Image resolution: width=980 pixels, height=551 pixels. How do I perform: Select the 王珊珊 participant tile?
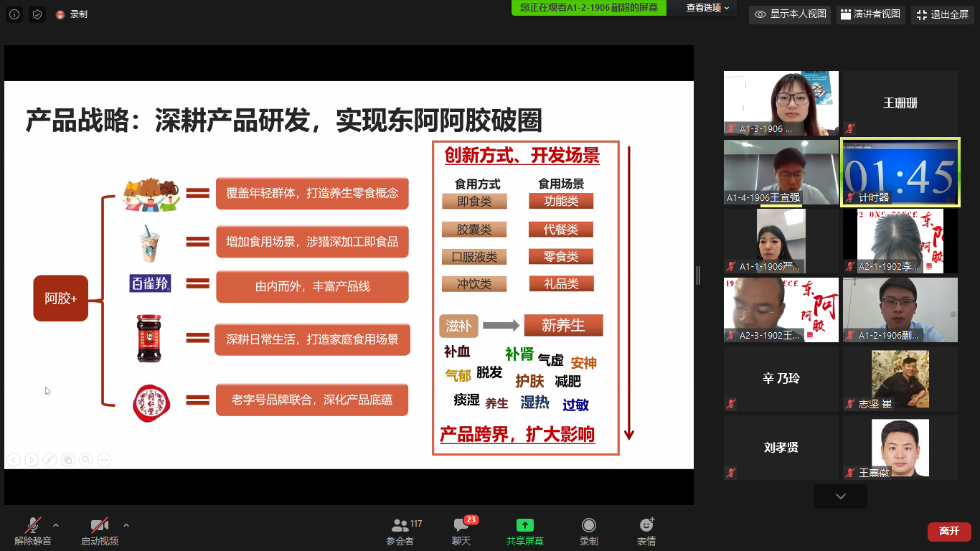tap(900, 103)
